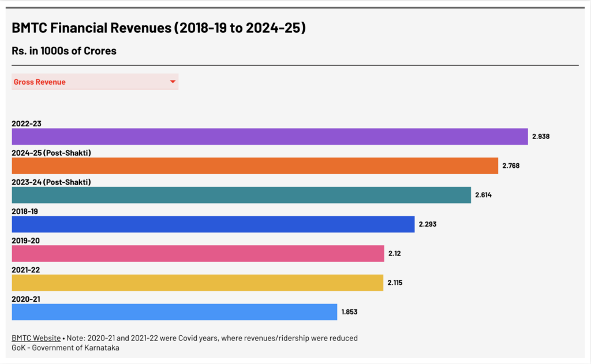Viewport: 591px width, 364px height.
Task: Click the 1.853 value label
Action: [349, 312]
